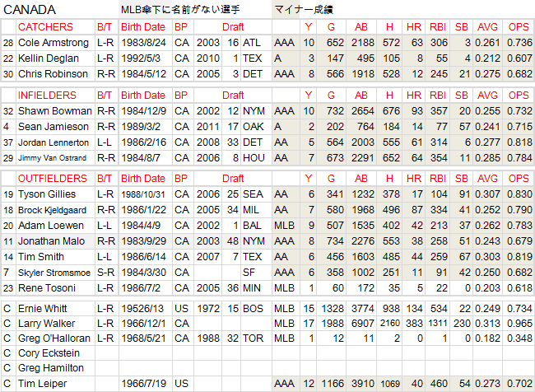Click Brock Kjeldgaard's draft team MIL

[x=251, y=210]
